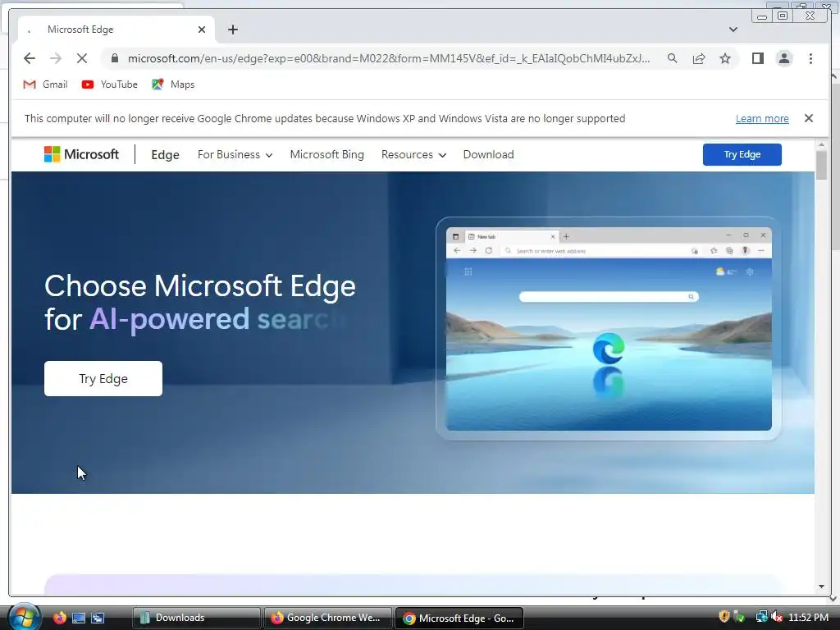Open the Microsoft Bing menu item
This screenshot has width=840, height=630.
tap(326, 154)
